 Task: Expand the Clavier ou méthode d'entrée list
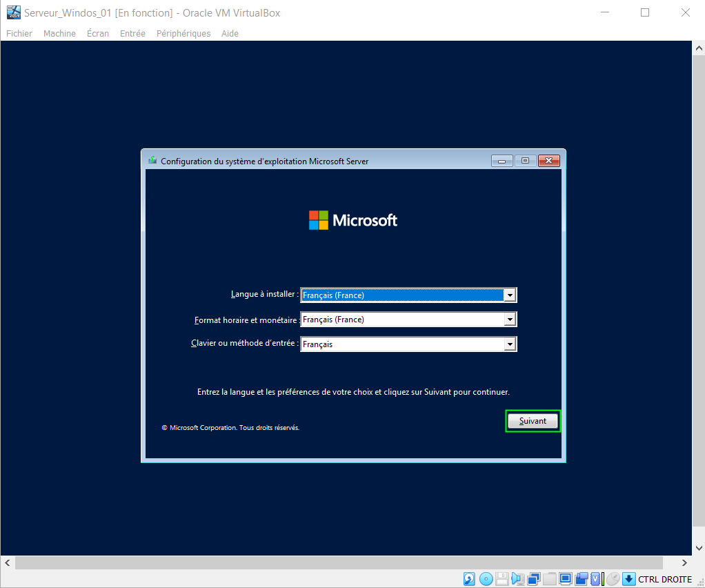point(510,344)
